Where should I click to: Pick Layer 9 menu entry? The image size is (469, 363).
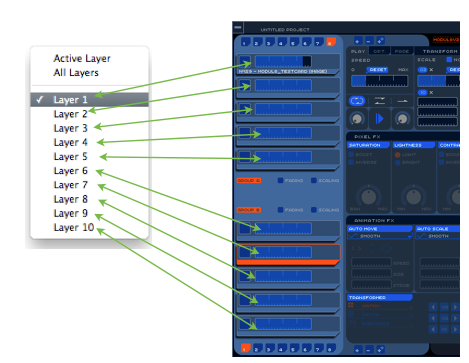(89, 213)
